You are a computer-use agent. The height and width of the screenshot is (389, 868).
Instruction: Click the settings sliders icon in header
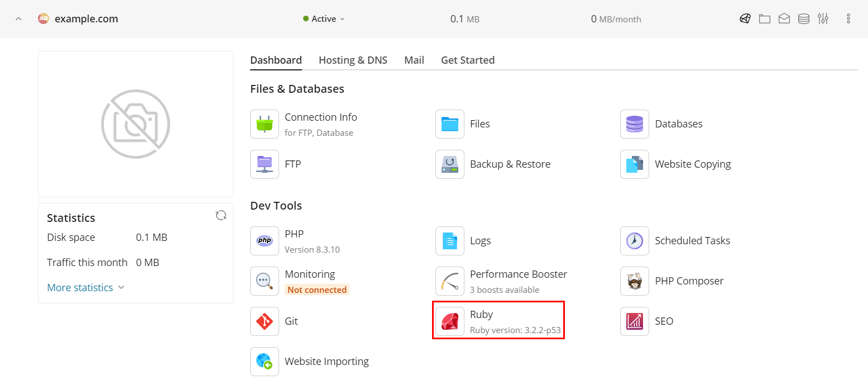(x=823, y=19)
